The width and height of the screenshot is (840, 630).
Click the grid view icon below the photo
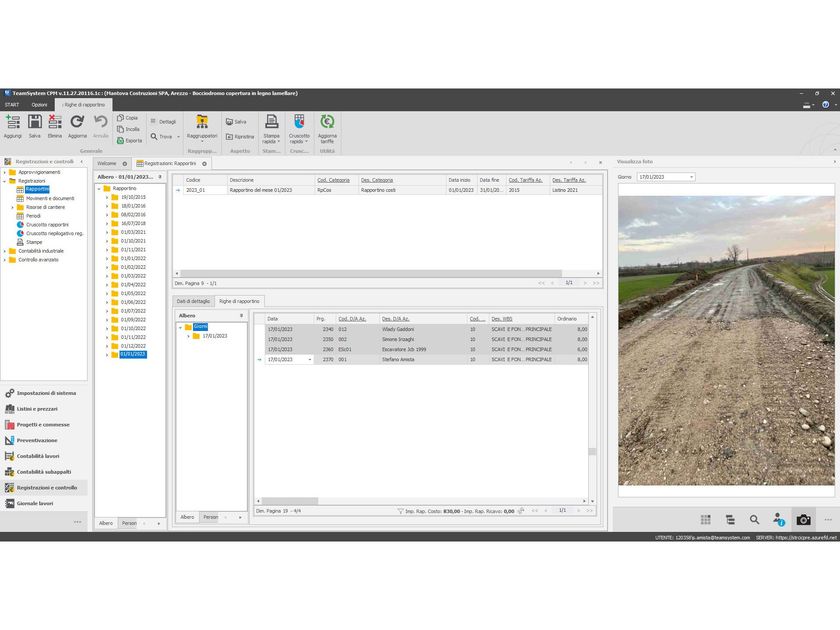pos(706,520)
